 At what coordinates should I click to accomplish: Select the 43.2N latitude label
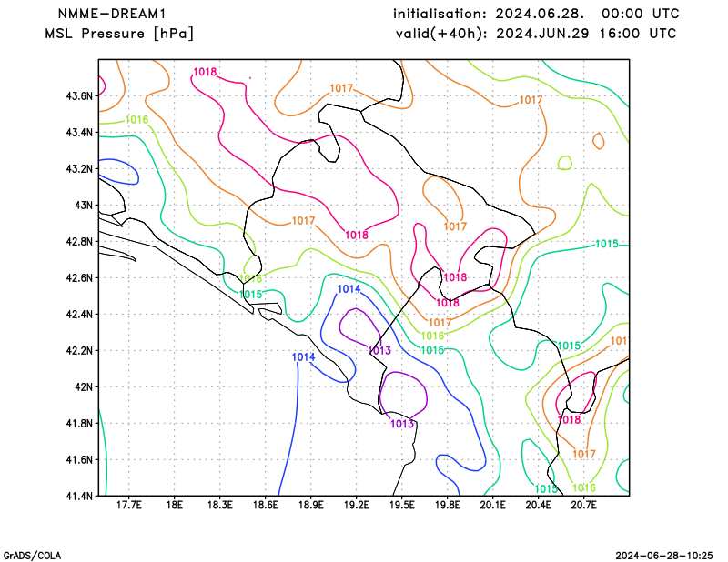click(x=79, y=169)
